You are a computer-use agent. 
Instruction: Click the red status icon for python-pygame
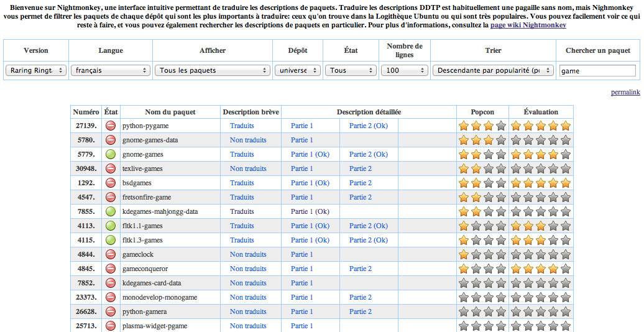pos(111,126)
